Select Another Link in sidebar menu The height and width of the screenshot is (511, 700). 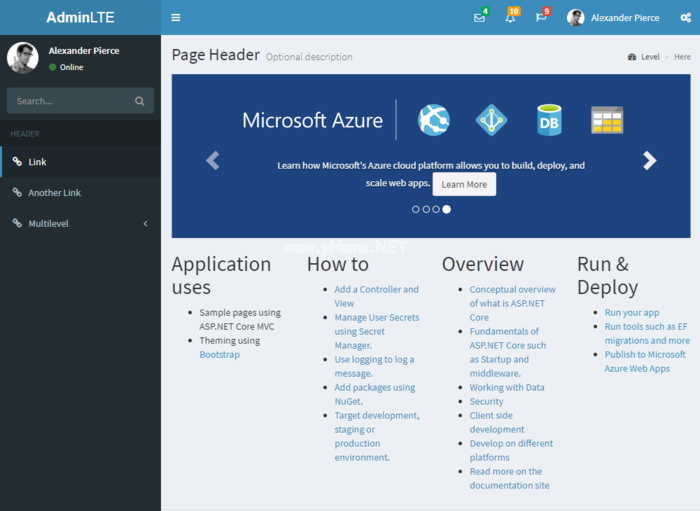point(80,193)
